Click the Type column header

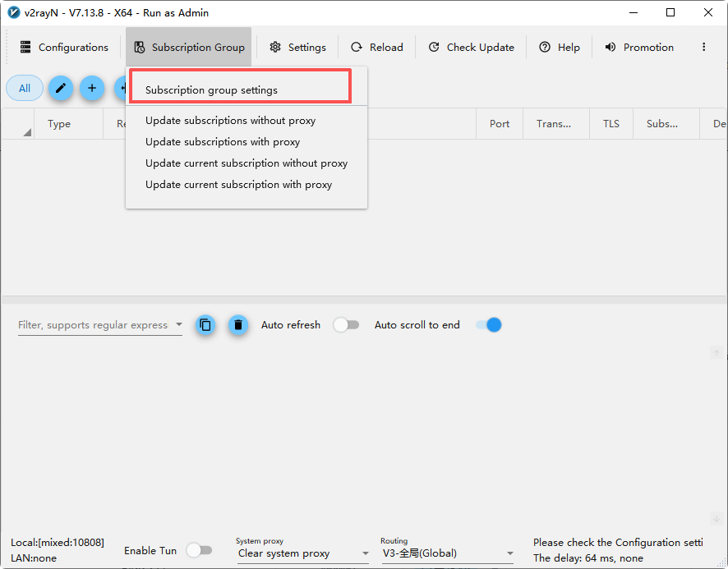68,124
